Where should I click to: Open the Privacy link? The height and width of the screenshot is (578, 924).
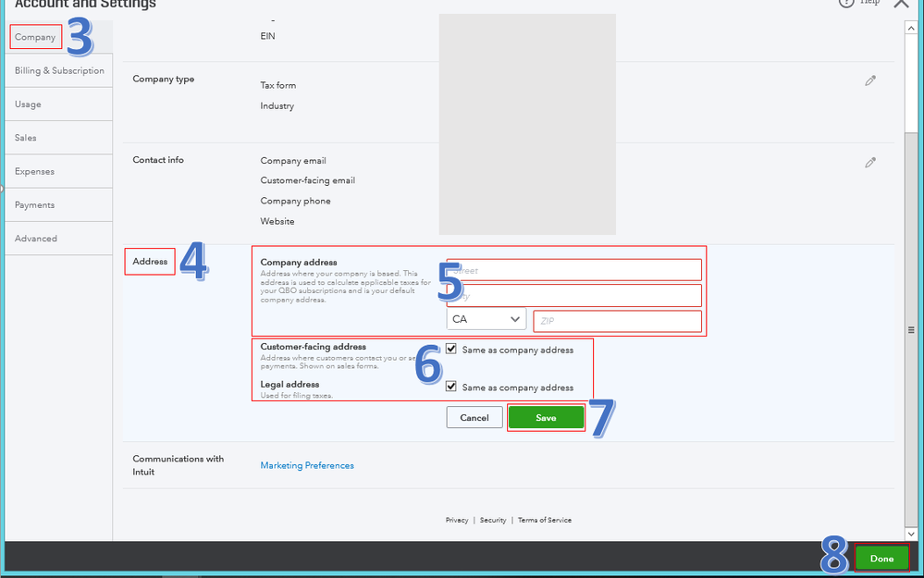pyautogui.click(x=457, y=521)
